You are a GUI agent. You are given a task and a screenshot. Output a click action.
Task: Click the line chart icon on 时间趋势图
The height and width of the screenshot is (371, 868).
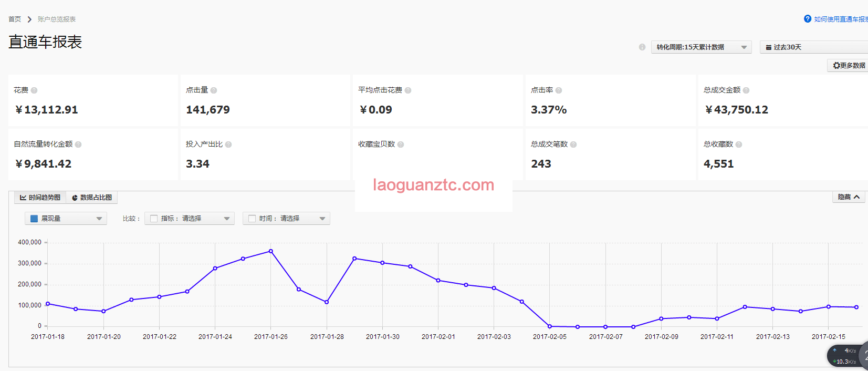coord(23,198)
